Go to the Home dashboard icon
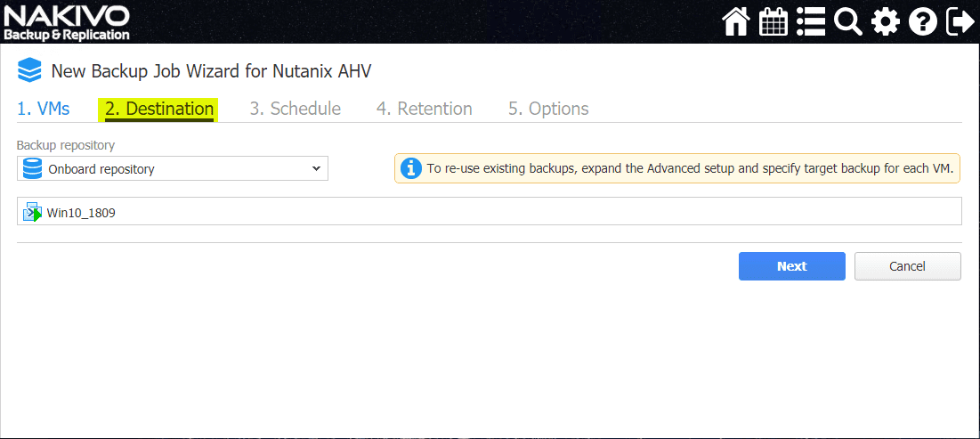Image resolution: width=980 pixels, height=439 pixels. pos(735,21)
